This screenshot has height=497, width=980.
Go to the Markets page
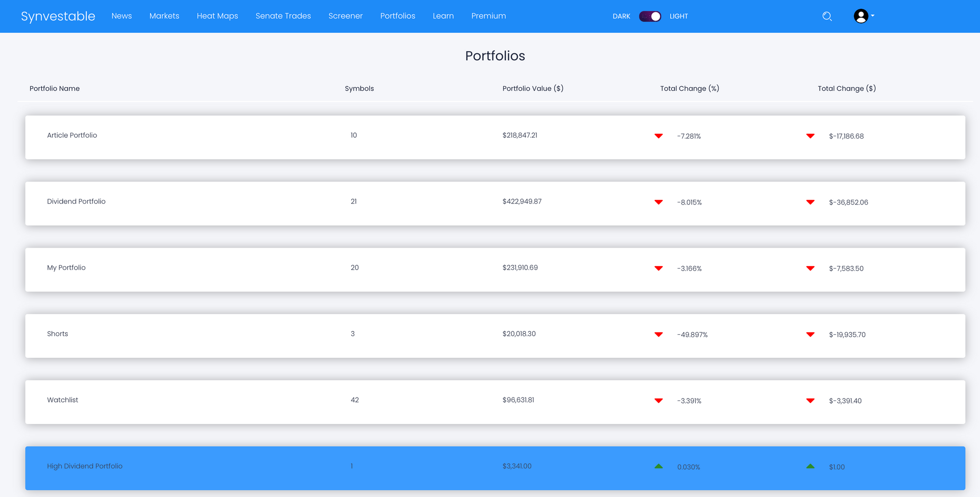click(x=164, y=16)
